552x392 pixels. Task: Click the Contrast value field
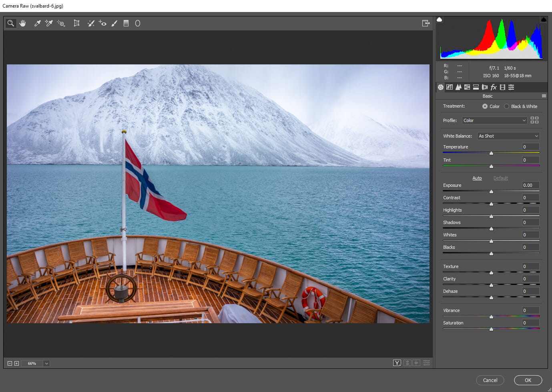531,198
